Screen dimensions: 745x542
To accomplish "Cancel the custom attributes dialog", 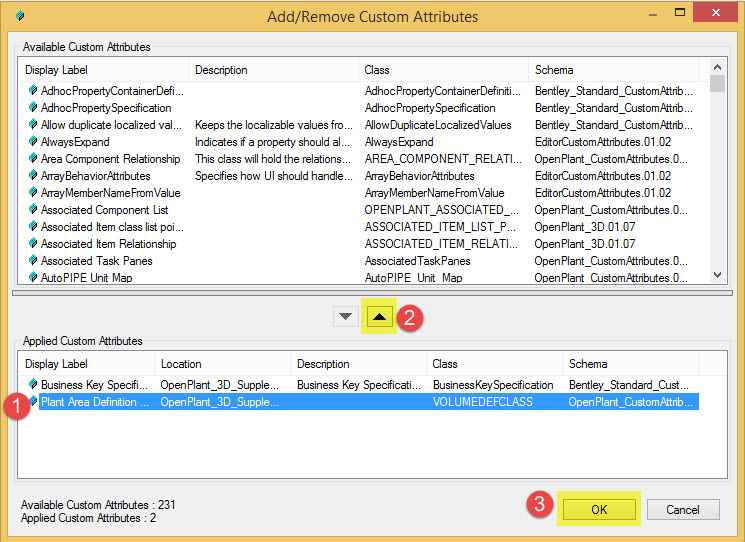I will [681, 509].
